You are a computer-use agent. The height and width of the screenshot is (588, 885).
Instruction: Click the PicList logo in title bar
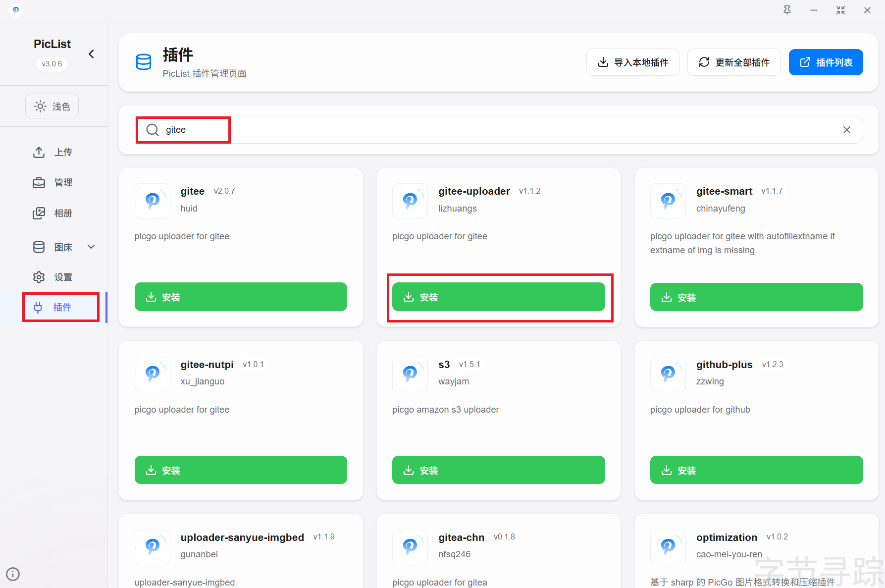pyautogui.click(x=16, y=10)
